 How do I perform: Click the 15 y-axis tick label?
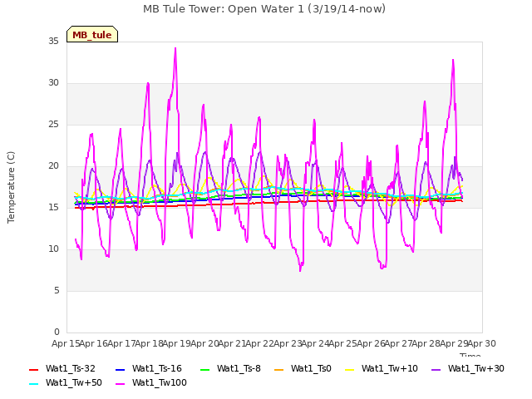tap(53, 208)
